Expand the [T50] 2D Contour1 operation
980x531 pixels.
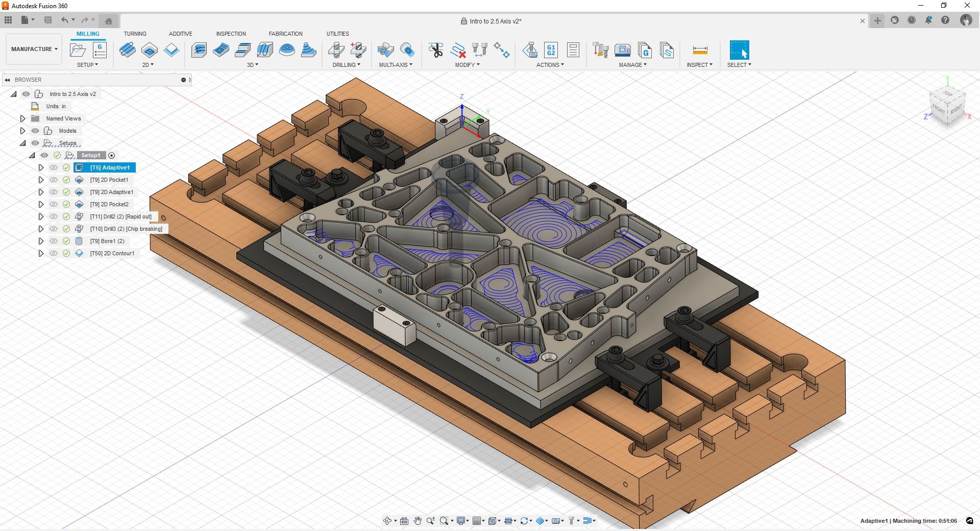[x=41, y=253]
